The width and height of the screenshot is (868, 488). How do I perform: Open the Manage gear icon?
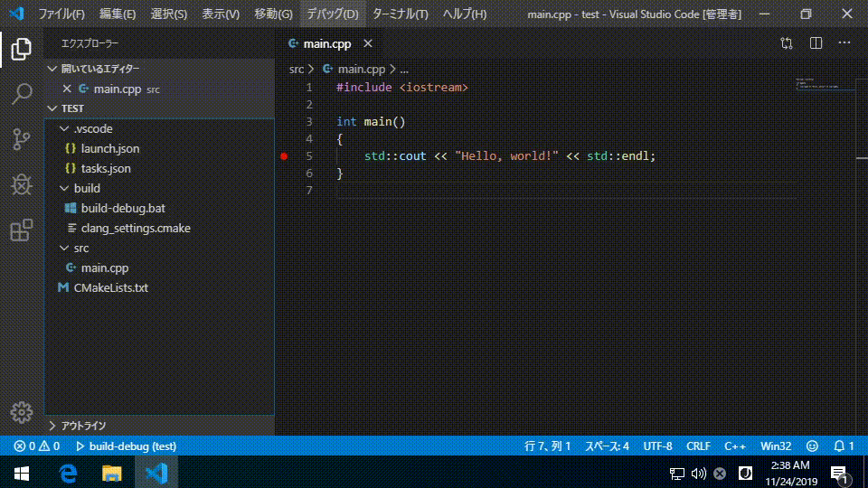(x=22, y=412)
